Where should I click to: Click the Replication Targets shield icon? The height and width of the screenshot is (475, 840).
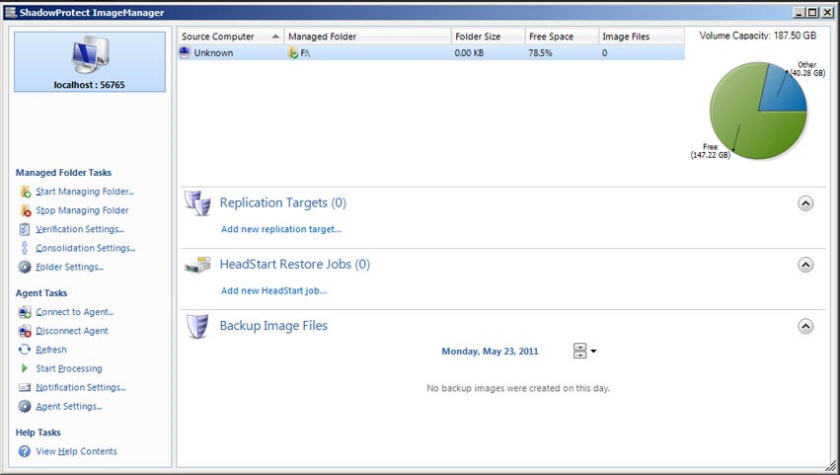198,203
